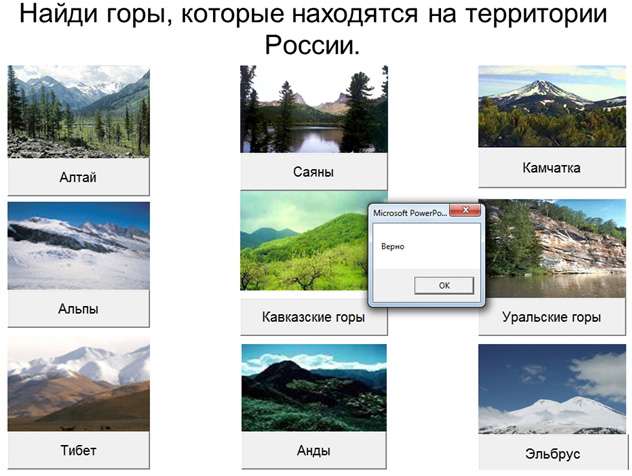
Task: Choose the Камчатка answer button
Action: pyautogui.click(x=552, y=168)
